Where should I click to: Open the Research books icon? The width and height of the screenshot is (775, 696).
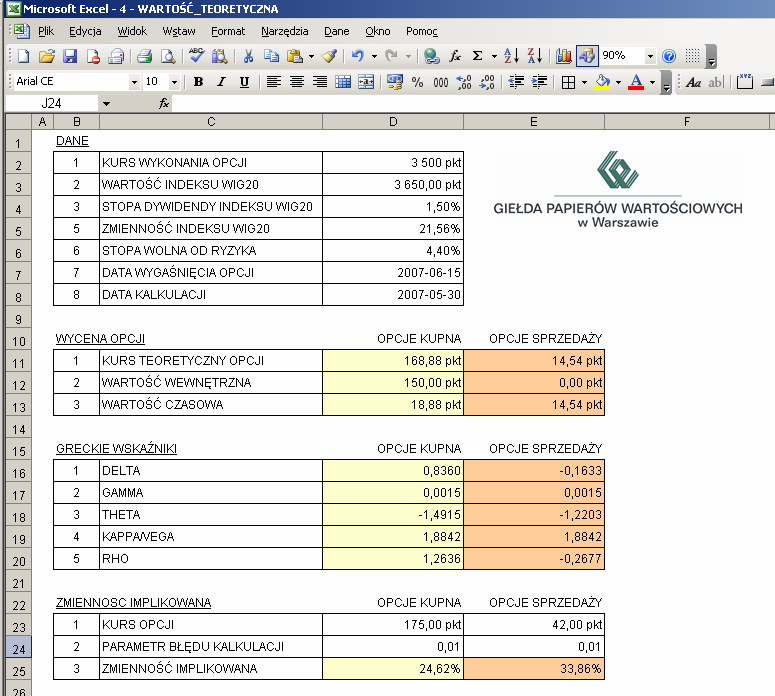[x=219, y=56]
